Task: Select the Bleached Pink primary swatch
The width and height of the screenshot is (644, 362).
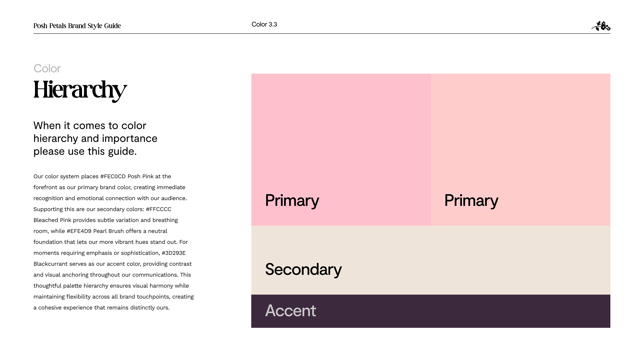Action: click(x=521, y=150)
